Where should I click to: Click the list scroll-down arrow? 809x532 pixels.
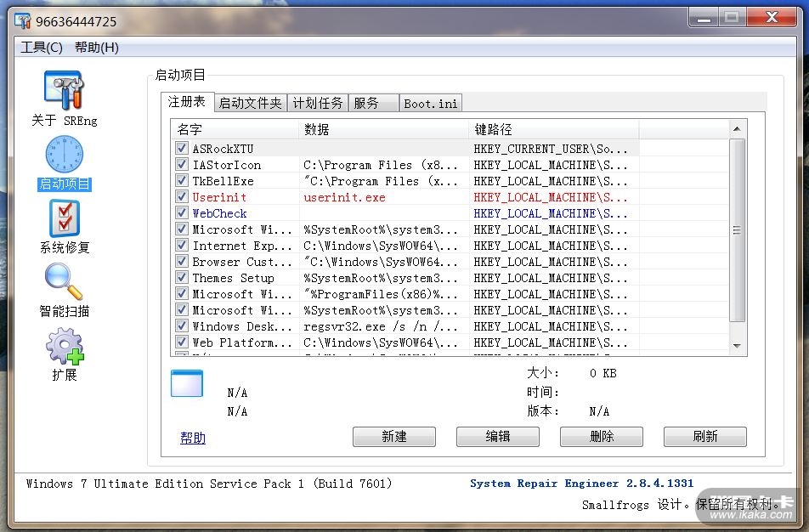point(737,346)
